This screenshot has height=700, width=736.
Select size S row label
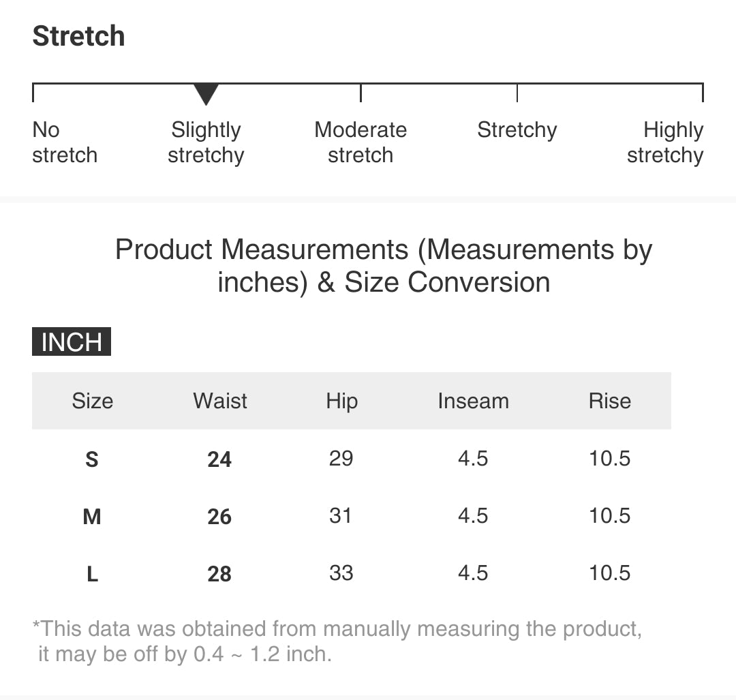[92, 459]
